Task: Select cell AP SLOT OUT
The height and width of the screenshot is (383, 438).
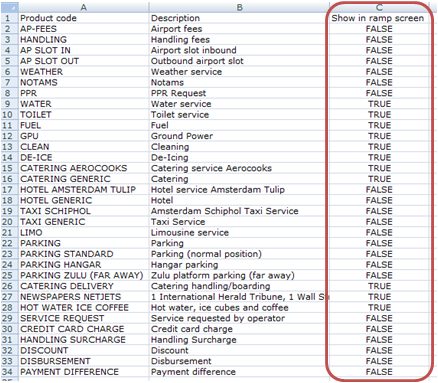Action: [x=84, y=61]
